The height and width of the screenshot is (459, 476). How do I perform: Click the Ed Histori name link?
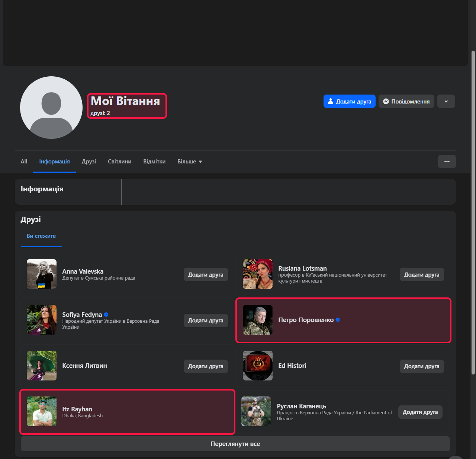coord(292,366)
